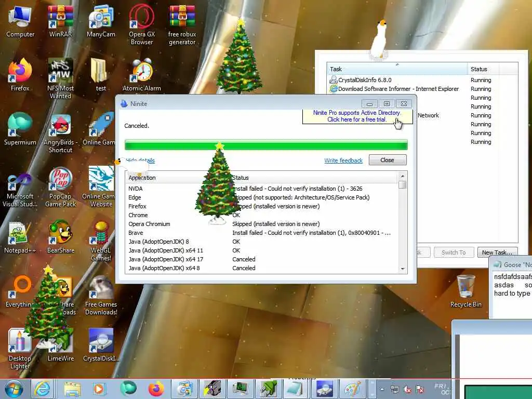Open the CrystalDiskInfo taskbar button

[x=325, y=389]
